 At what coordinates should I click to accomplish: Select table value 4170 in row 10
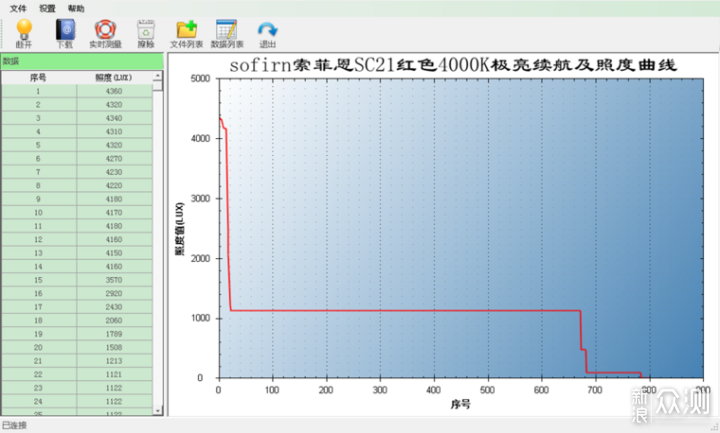(114, 213)
